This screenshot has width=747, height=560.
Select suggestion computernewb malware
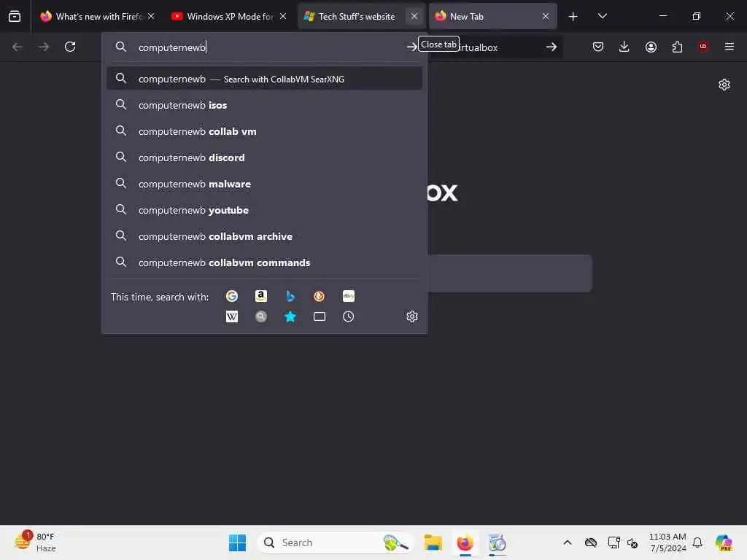[264, 183]
